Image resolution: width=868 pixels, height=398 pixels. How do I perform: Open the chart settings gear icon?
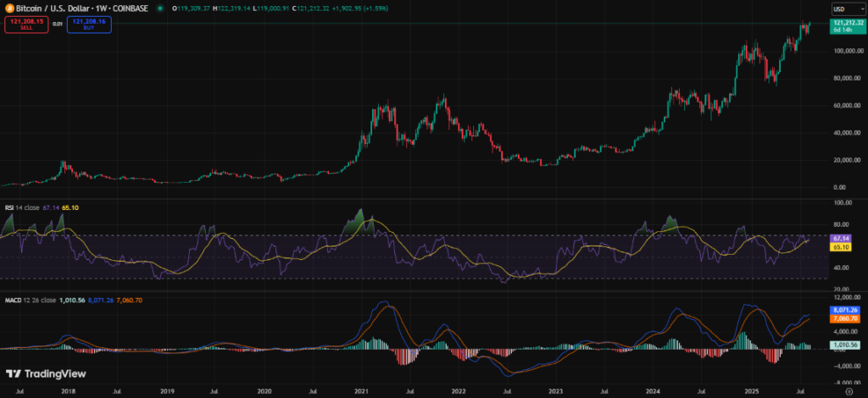849,390
